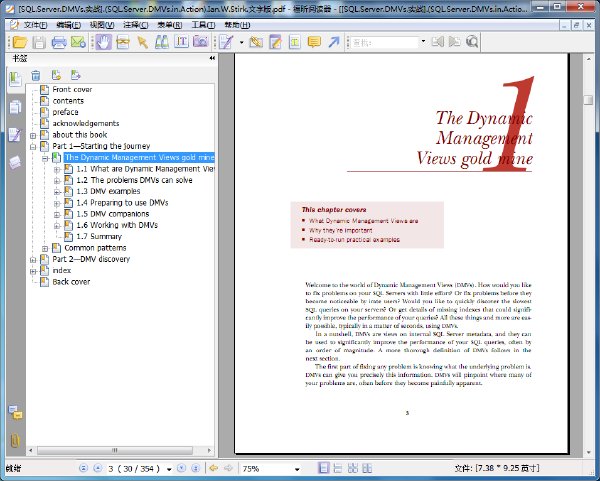Select '1.7 Summary' bookmark
Screen dimensions: 600x481
(x=99, y=236)
